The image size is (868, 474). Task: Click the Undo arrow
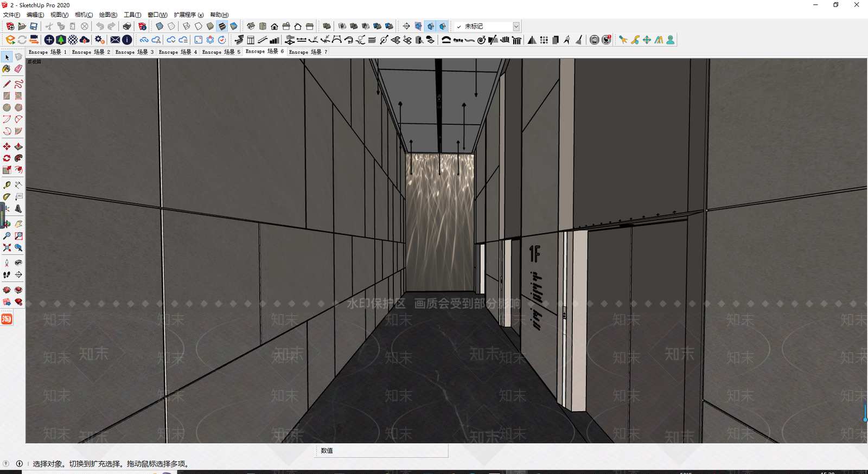[100, 26]
